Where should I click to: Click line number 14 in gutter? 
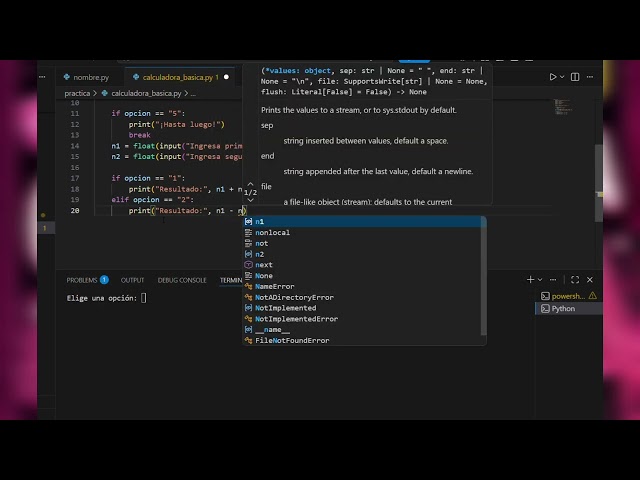[75, 146]
